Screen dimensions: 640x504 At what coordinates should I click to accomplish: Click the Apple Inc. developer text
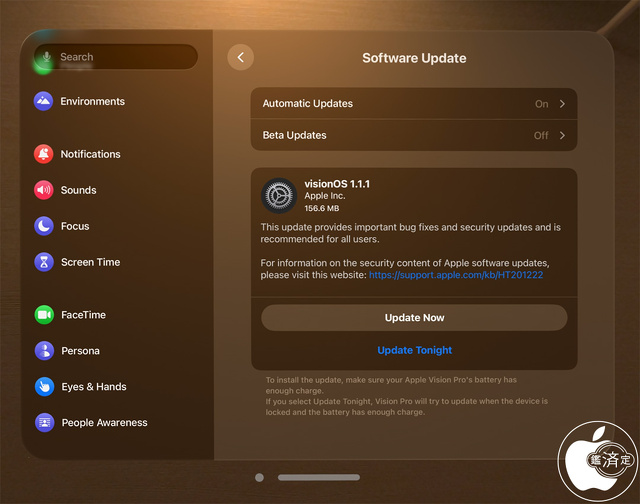[x=325, y=196]
